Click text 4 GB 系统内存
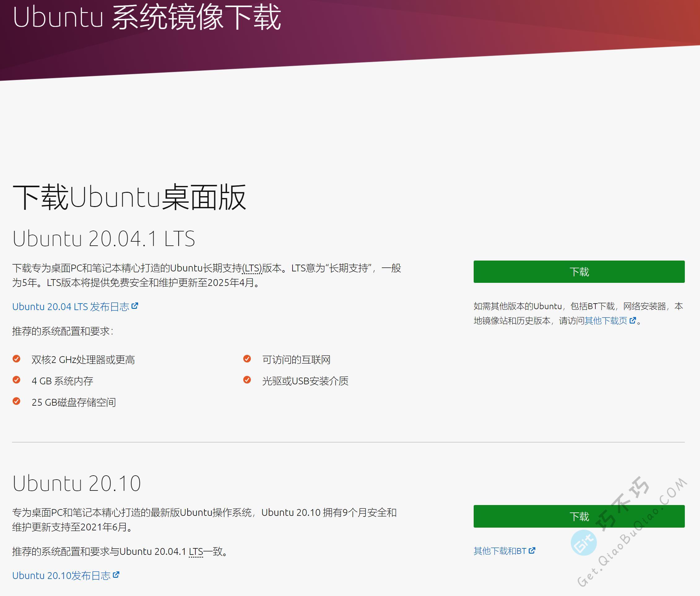 point(62,381)
